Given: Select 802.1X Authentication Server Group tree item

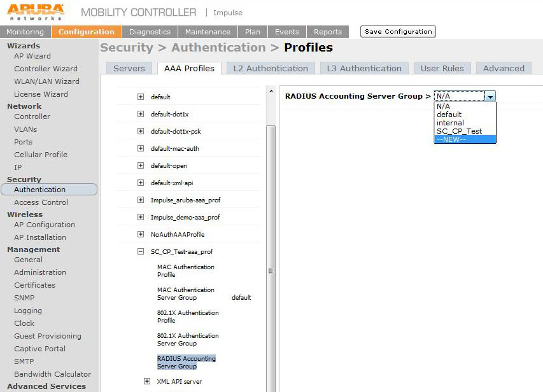Looking at the screenshot, I should tap(188, 339).
